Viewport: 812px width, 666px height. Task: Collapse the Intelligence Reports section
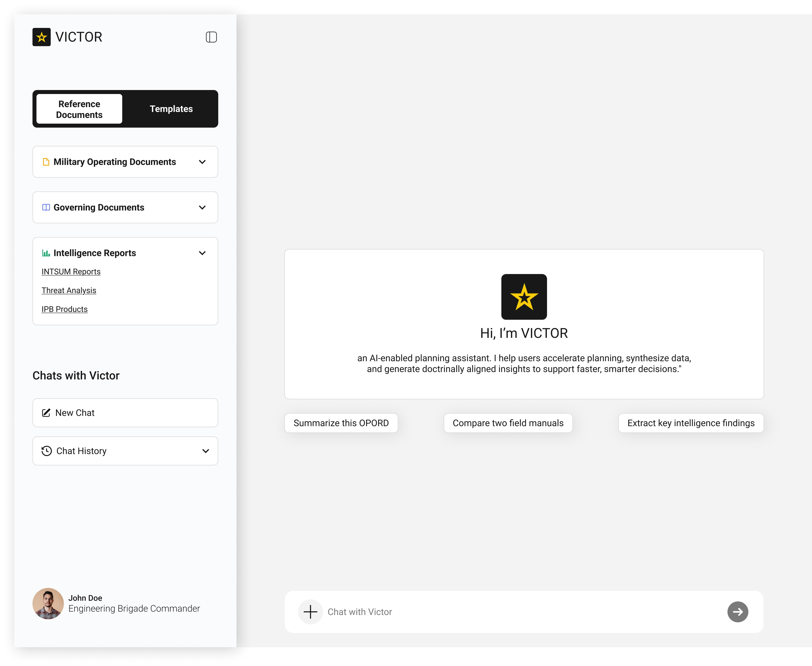click(x=203, y=253)
